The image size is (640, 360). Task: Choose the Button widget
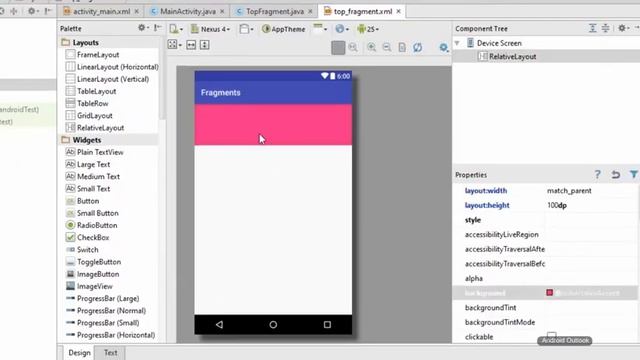tap(82, 201)
